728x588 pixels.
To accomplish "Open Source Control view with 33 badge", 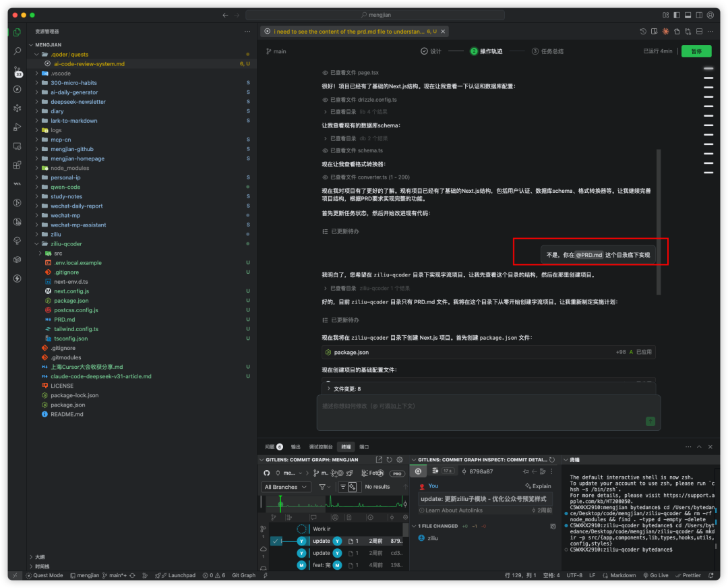I will click(x=17, y=70).
